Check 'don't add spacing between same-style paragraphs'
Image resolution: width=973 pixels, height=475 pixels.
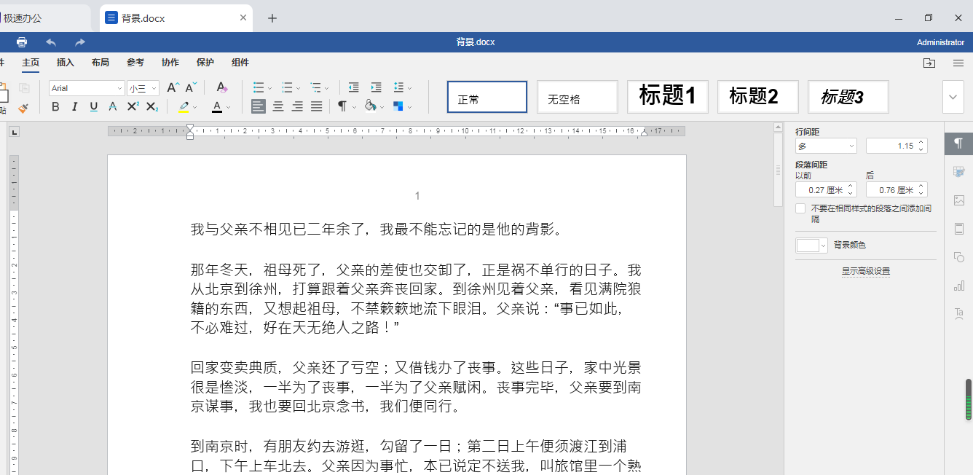801,209
